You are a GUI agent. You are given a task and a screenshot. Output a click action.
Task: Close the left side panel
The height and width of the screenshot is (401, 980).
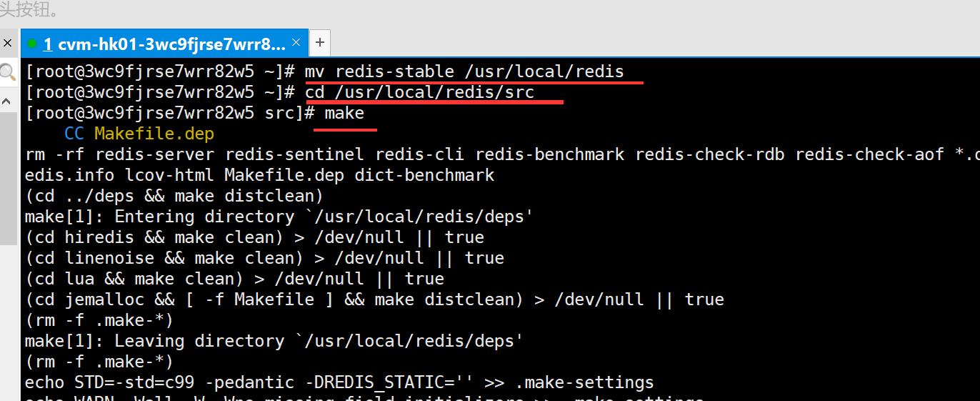point(8,44)
